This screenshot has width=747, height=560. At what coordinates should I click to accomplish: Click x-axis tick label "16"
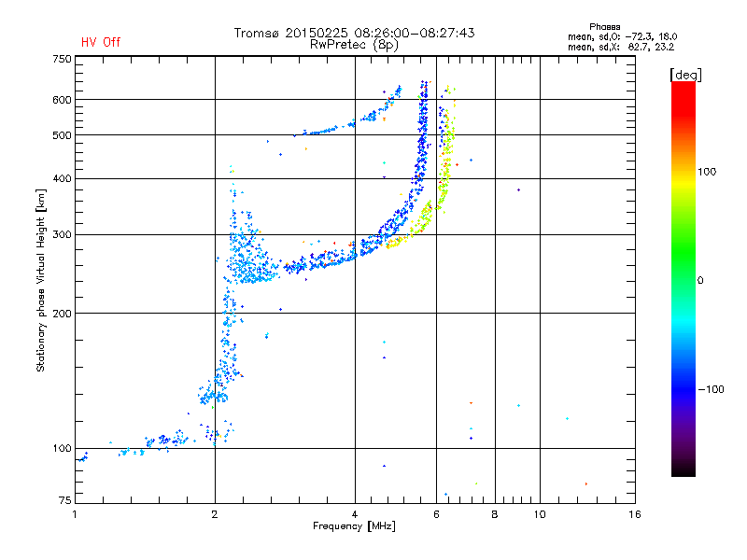coord(635,514)
